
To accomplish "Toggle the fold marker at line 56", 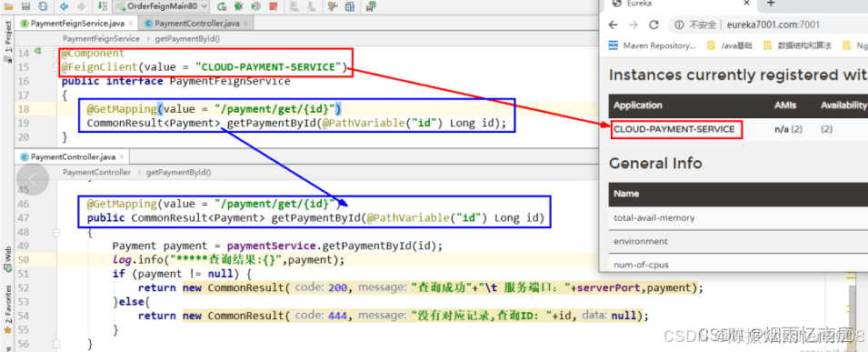I will point(56,344).
